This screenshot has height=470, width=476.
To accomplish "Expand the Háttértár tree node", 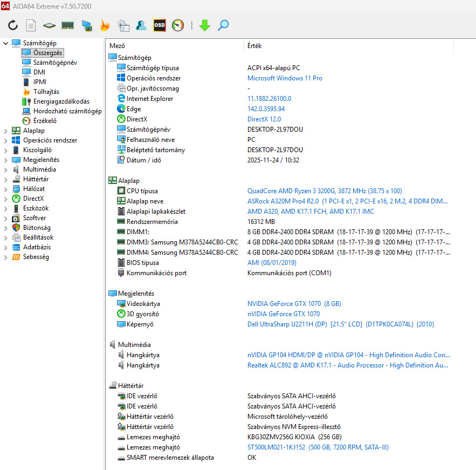I will 5,179.
